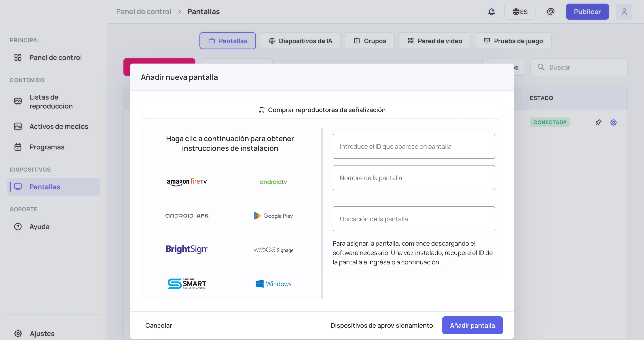Open Activos de medios in sidebar
Viewport: 644px width, 340px height.
coord(53,127)
